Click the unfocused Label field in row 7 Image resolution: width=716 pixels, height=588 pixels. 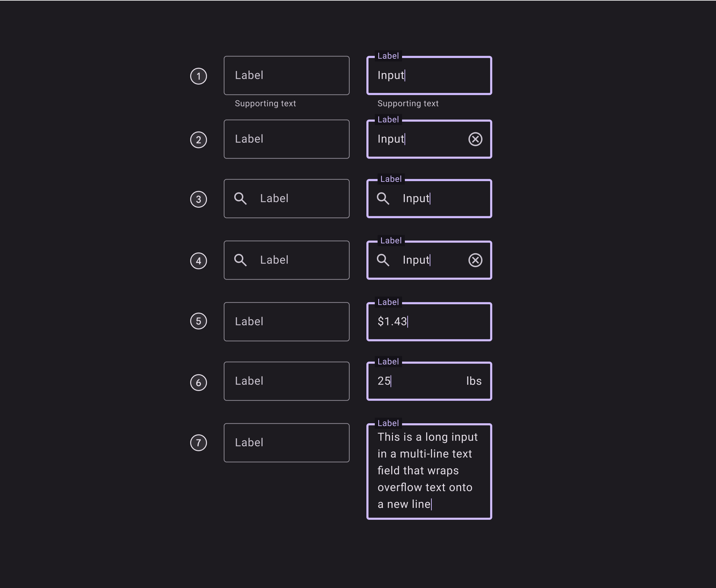point(286,443)
